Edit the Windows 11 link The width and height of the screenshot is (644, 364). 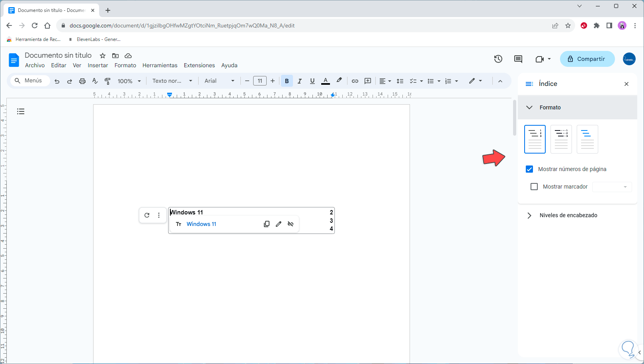coord(279,224)
